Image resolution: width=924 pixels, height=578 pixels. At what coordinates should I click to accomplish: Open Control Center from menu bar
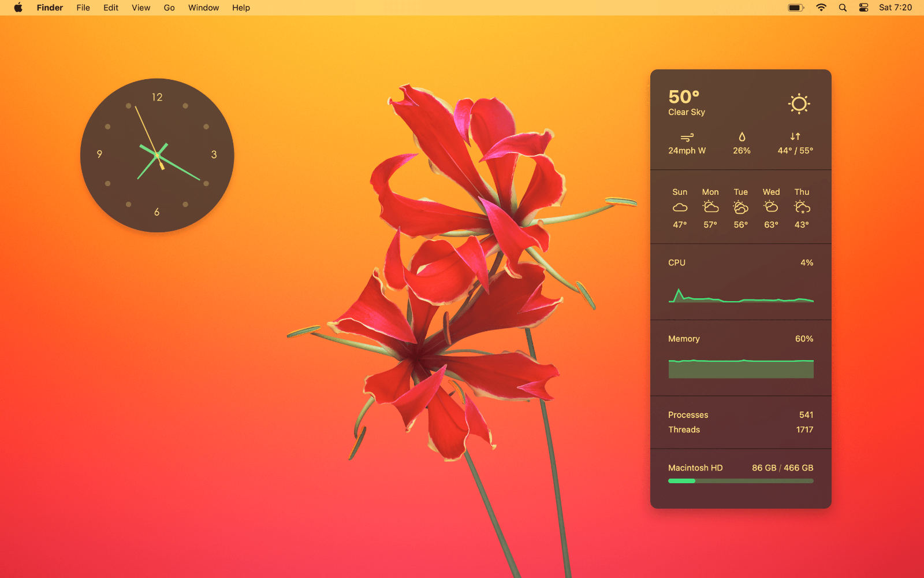tap(863, 8)
